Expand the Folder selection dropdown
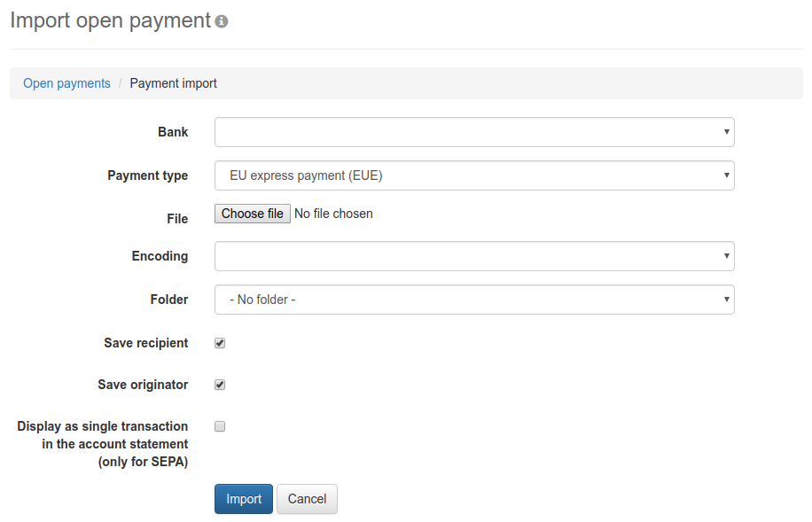This screenshot has width=812, height=522. tap(474, 300)
